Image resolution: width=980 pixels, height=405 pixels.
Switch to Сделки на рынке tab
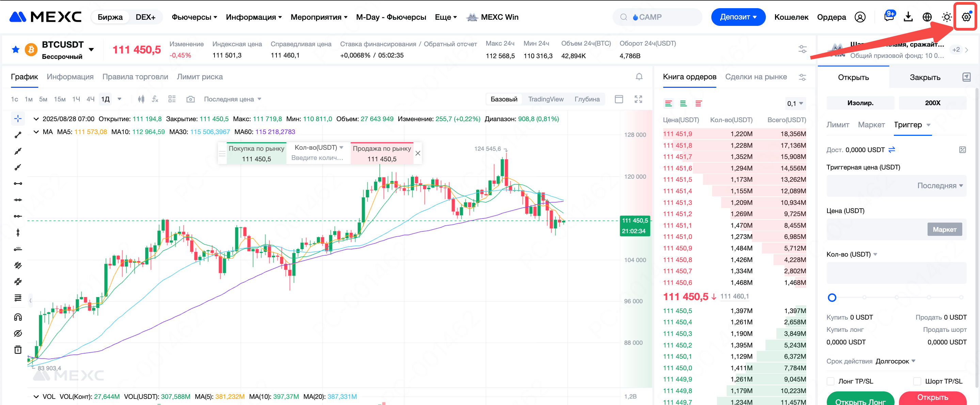(756, 77)
